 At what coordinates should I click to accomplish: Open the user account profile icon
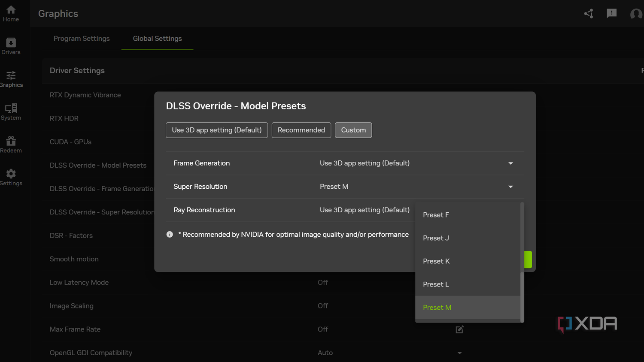636,14
